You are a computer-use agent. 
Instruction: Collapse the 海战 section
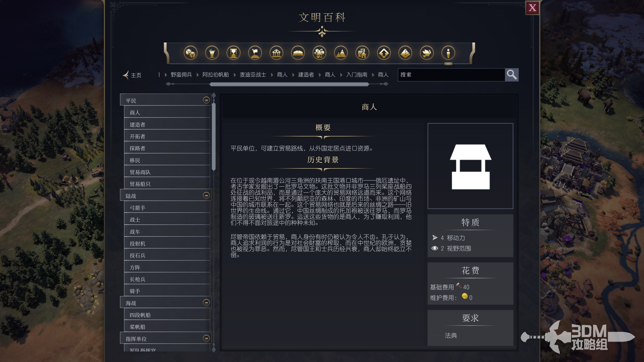(206, 303)
